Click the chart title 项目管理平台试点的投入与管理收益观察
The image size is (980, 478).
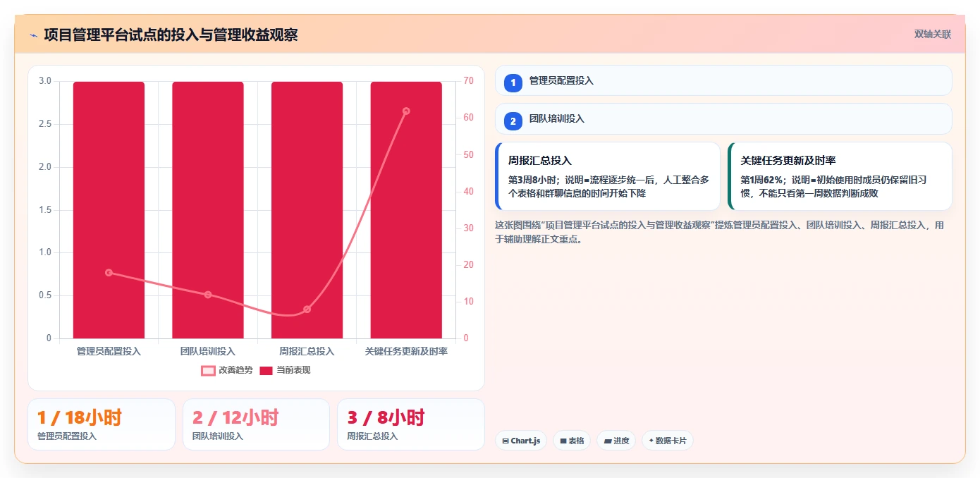(x=171, y=35)
